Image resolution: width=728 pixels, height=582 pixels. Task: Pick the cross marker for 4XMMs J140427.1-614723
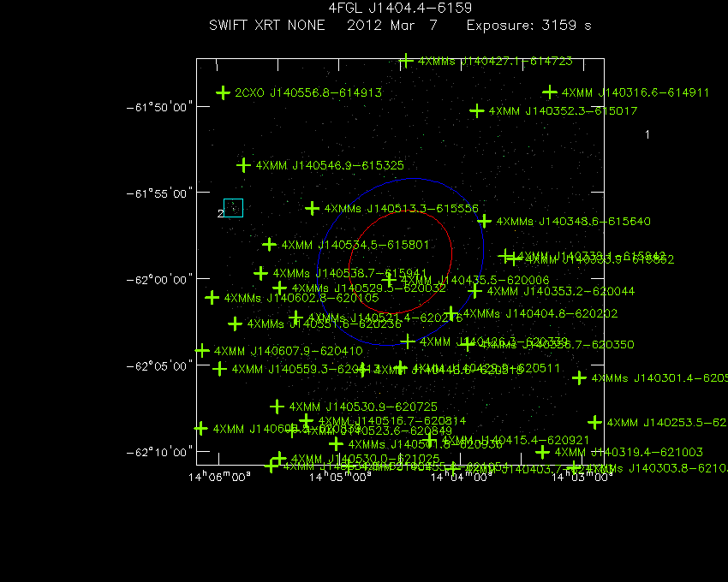click(406, 60)
